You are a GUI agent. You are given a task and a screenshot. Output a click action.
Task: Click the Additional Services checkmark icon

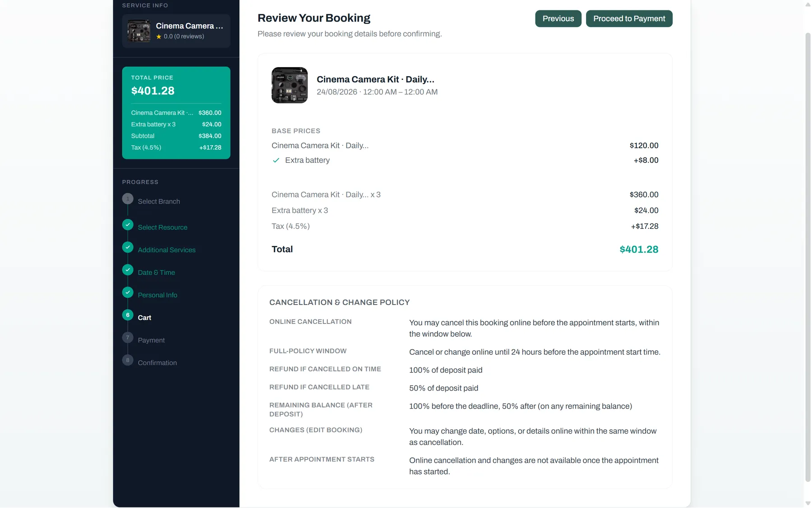point(128,247)
